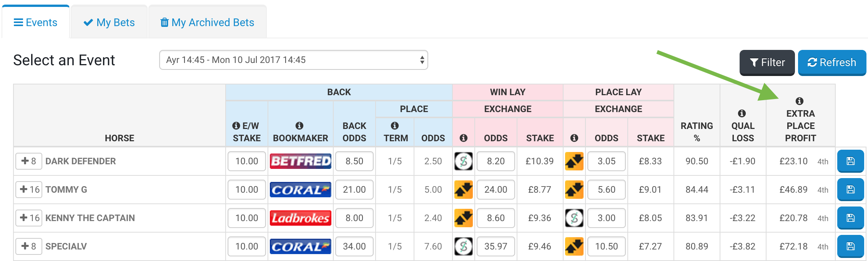Click the save icon for Tommy G
868x261 pixels.
click(x=850, y=190)
